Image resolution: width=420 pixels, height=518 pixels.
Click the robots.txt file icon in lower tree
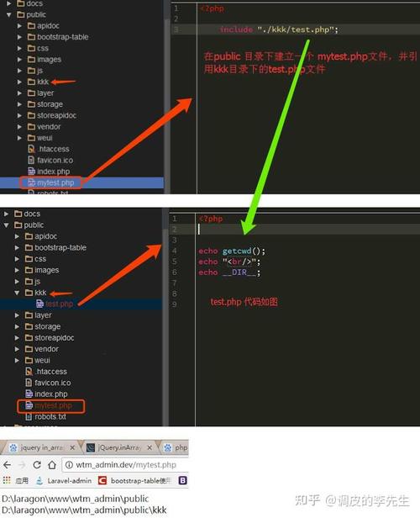(29, 416)
